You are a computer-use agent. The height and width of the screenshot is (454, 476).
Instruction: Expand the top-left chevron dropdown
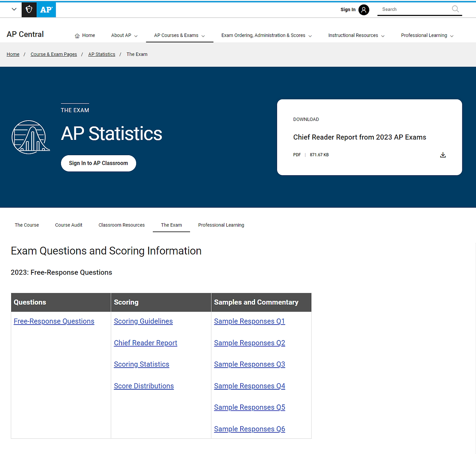14,9
